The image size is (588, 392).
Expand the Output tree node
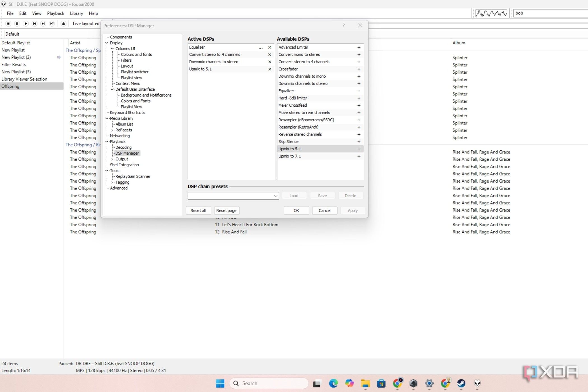(x=112, y=159)
